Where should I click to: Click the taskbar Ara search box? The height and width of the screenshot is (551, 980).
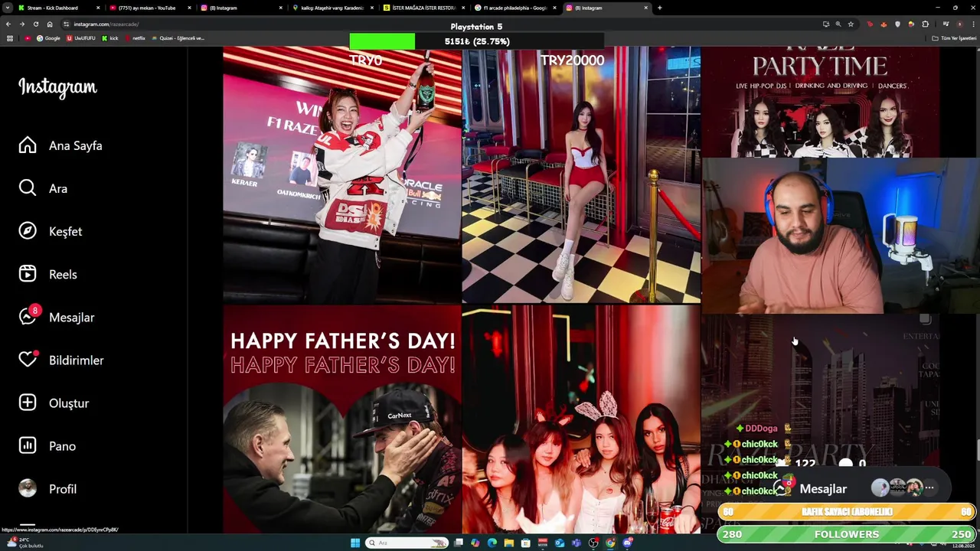click(407, 543)
